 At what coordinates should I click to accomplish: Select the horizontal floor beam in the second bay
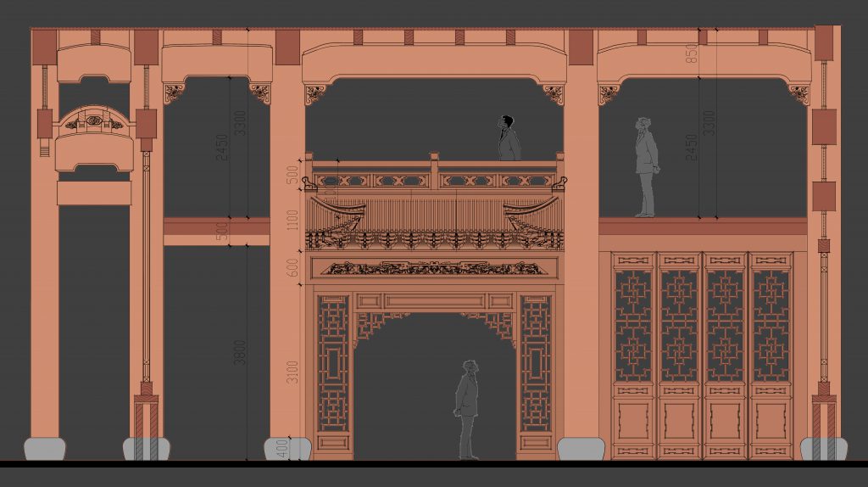click(x=216, y=226)
